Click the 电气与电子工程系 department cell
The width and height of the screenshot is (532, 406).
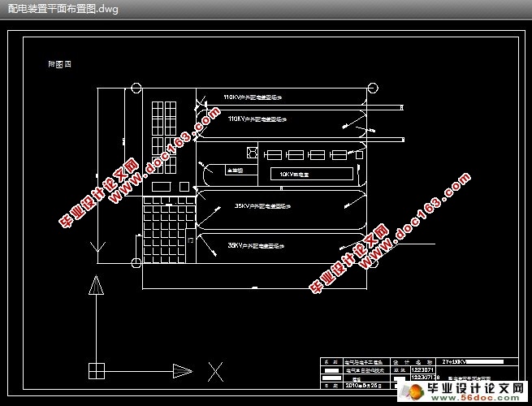click(365, 362)
